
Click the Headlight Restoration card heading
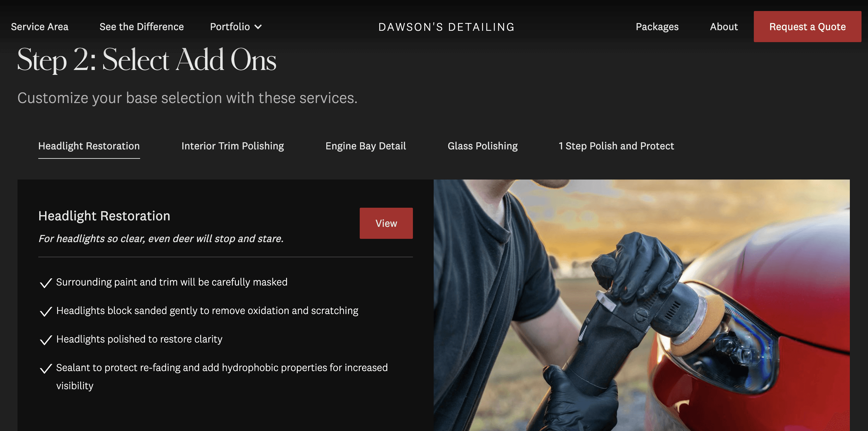[x=104, y=216]
